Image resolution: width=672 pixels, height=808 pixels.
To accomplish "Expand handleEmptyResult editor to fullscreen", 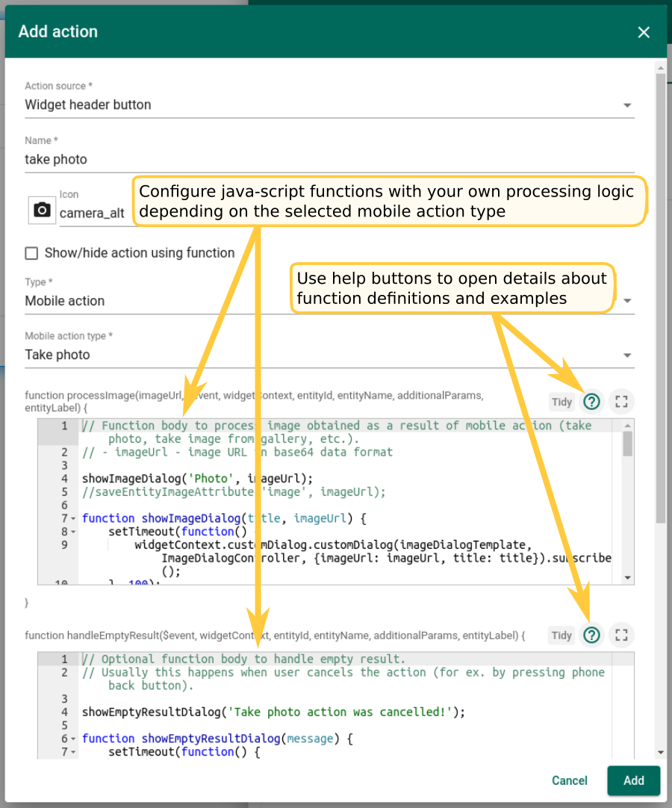I will tap(620, 635).
